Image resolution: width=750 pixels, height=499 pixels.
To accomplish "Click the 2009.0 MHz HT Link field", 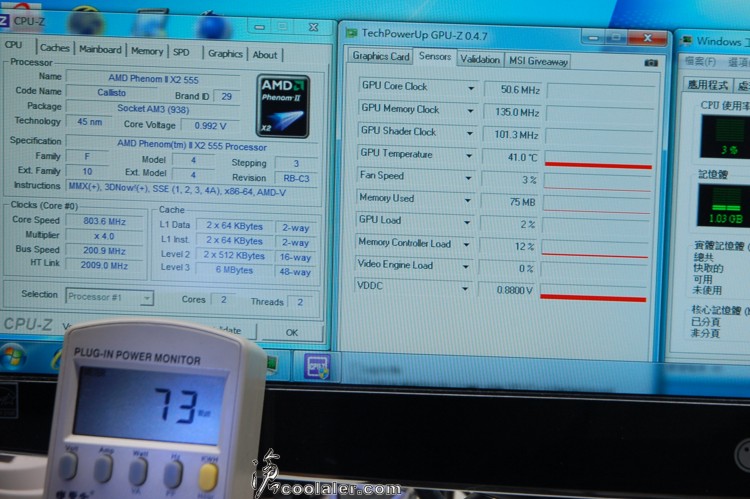I will (104, 265).
